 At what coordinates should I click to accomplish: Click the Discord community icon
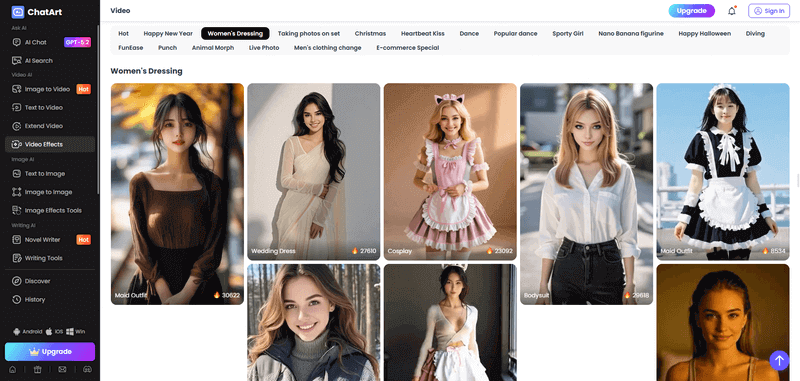click(x=87, y=369)
